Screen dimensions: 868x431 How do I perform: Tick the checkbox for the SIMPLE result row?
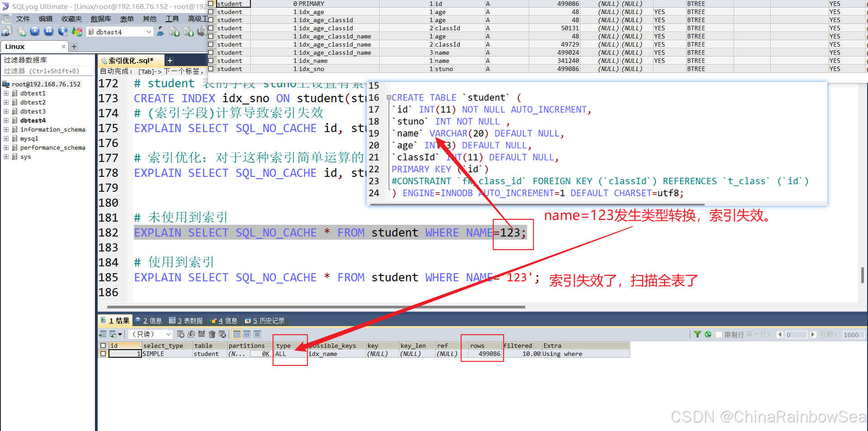pos(103,354)
